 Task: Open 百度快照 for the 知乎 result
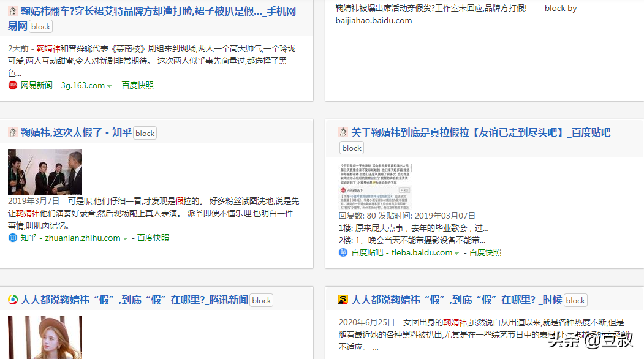[153, 238]
